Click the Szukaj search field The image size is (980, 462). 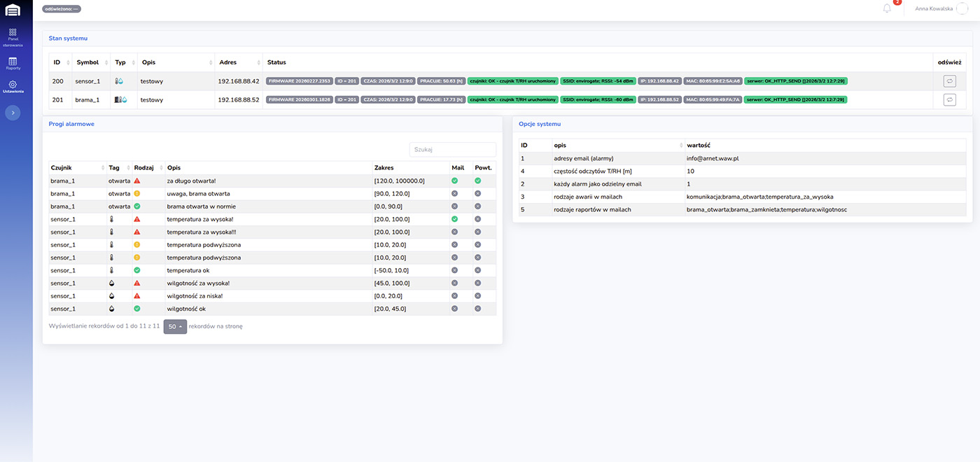452,149
